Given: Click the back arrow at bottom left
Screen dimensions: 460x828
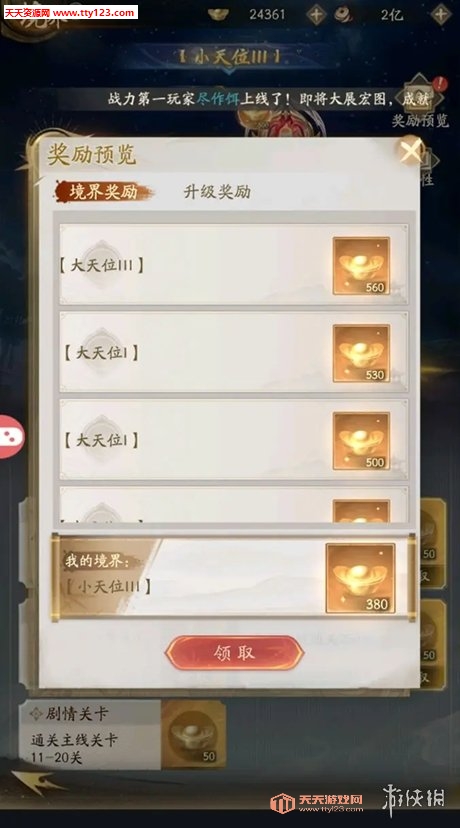Looking at the screenshot, I should coord(34,782).
